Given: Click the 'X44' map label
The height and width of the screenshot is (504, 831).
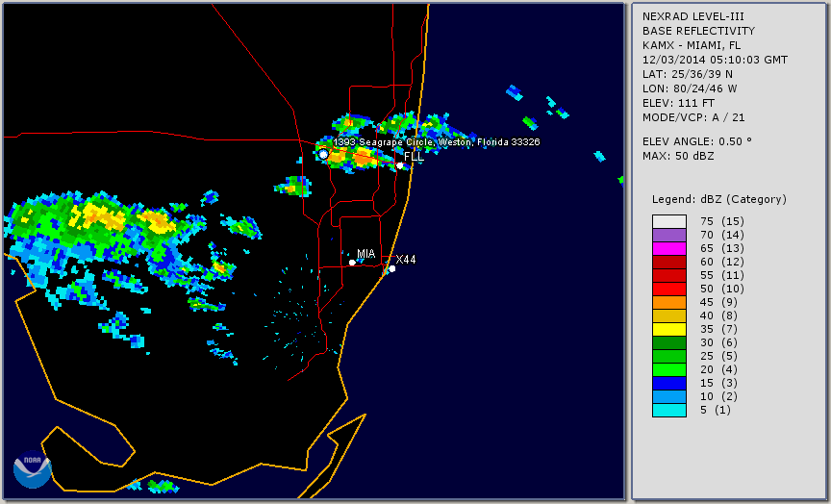Looking at the screenshot, I should point(406,259).
